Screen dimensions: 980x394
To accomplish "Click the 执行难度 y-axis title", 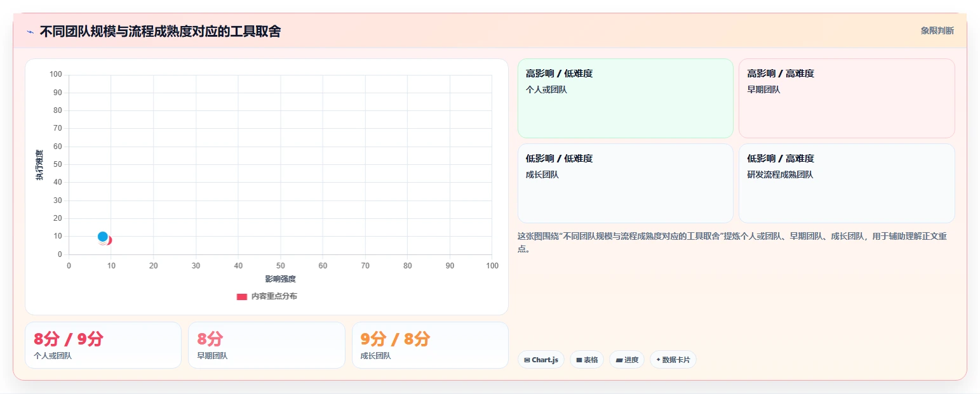I will point(39,165).
